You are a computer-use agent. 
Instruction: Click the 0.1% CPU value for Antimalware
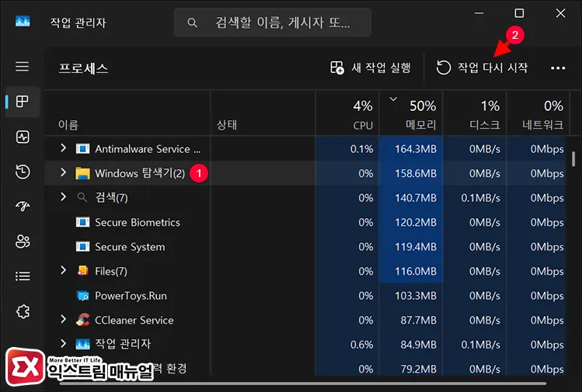(361, 149)
